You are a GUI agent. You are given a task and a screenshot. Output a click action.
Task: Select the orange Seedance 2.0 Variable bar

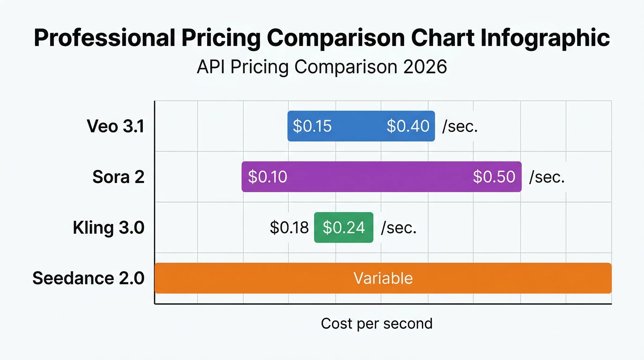[x=383, y=278]
